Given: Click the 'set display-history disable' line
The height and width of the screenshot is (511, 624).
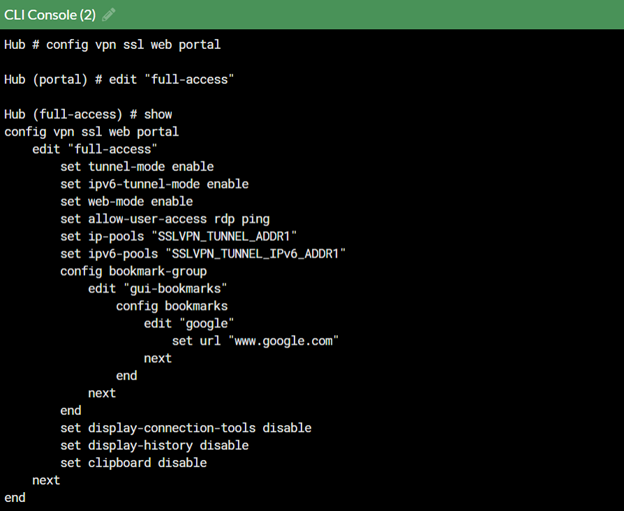Looking at the screenshot, I should 154,445.
